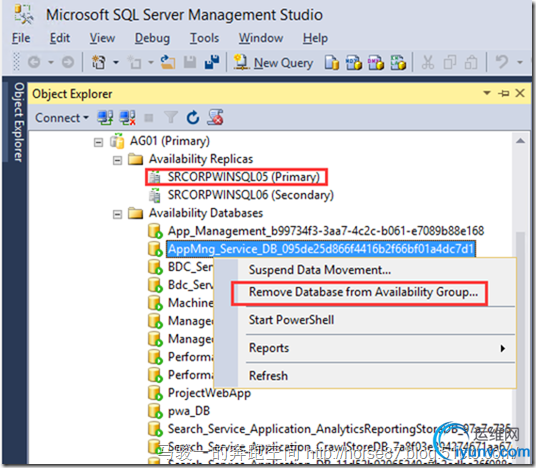Click the Database Engine Query icon
Screen dimensions: 536x468
tap(332, 63)
